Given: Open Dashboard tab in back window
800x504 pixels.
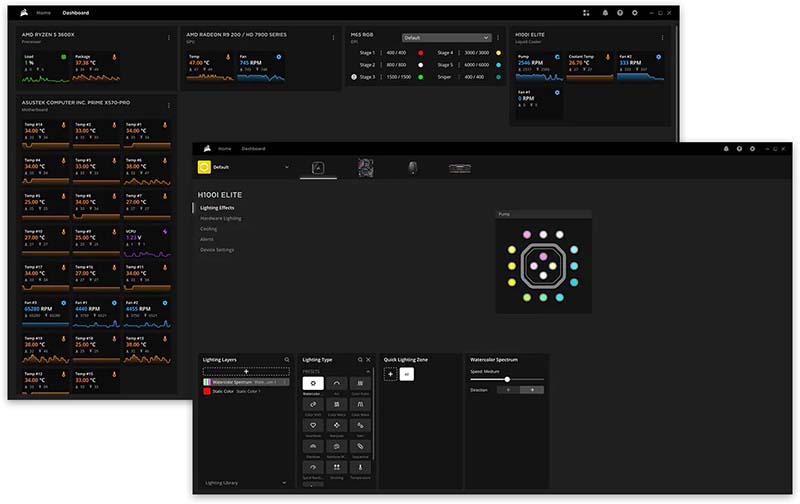Looking at the screenshot, I should pyautogui.click(x=76, y=13).
